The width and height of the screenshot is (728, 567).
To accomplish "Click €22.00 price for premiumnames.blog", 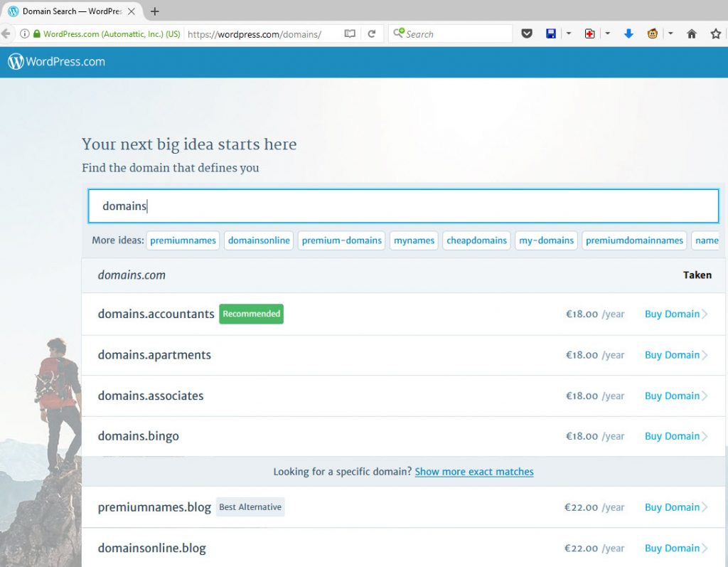I will click(x=581, y=507).
